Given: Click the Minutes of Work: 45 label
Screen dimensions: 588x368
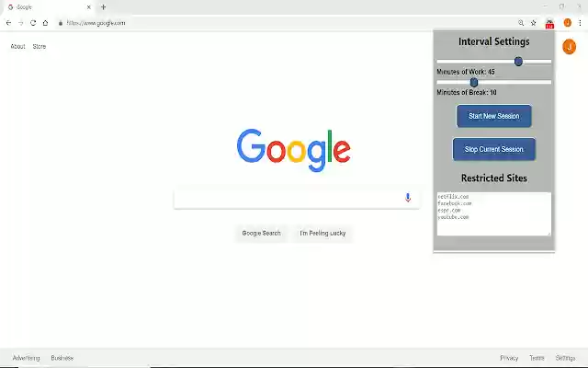Looking at the screenshot, I should click(x=466, y=72).
